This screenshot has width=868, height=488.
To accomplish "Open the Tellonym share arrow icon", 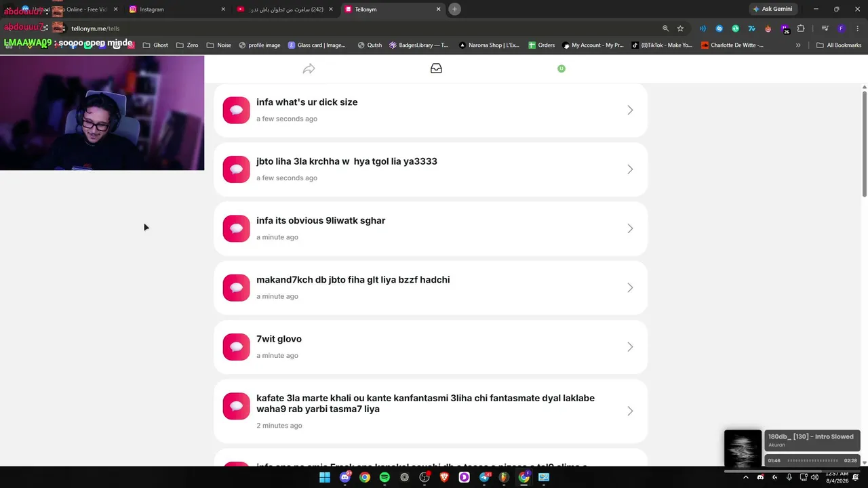I will pyautogui.click(x=309, y=68).
